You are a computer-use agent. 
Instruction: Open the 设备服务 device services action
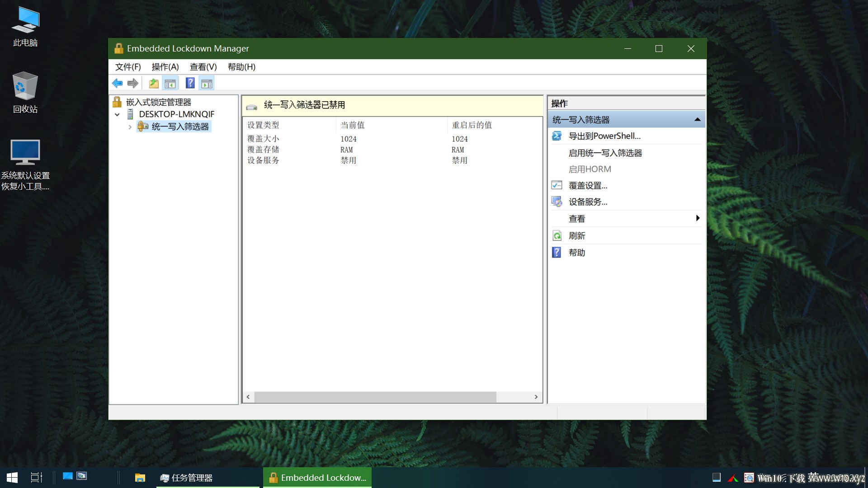[588, 202]
